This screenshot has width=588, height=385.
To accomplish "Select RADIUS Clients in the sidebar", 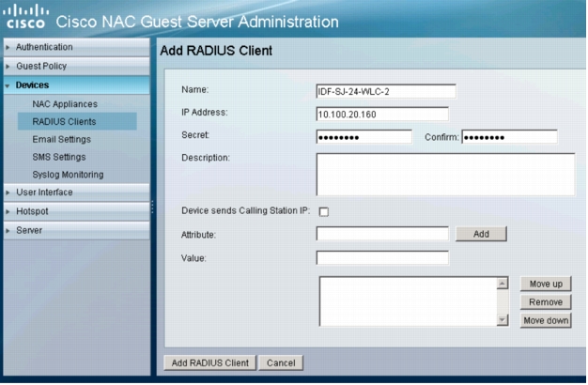I will point(77,122).
